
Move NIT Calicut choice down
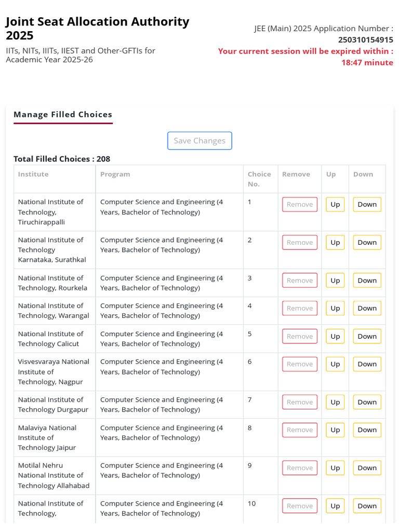click(367, 336)
